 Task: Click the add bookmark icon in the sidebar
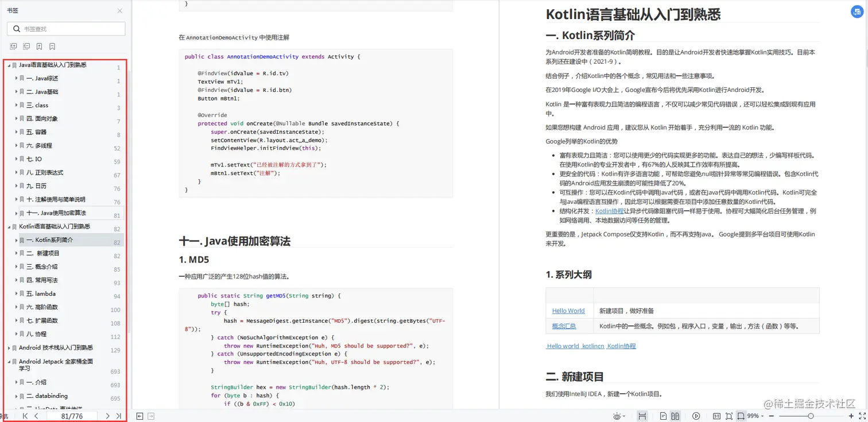tap(39, 47)
